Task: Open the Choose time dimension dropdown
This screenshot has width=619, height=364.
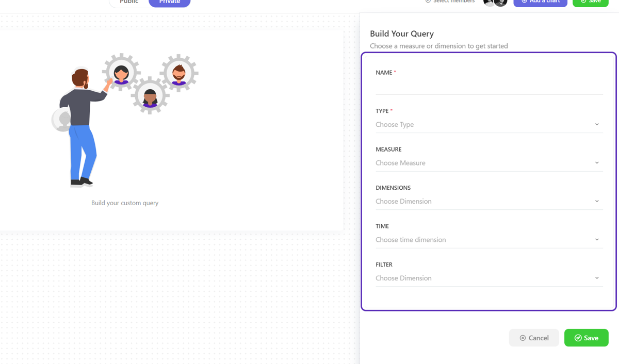Action: pyautogui.click(x=489, y=240)
